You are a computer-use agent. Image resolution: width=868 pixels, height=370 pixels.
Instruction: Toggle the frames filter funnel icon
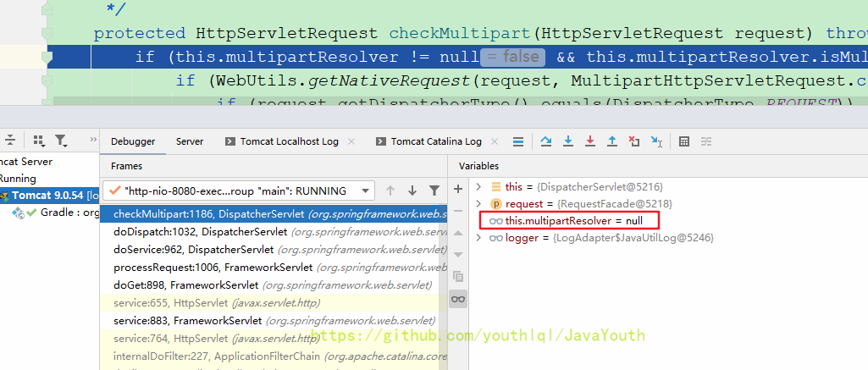point(434,191)
